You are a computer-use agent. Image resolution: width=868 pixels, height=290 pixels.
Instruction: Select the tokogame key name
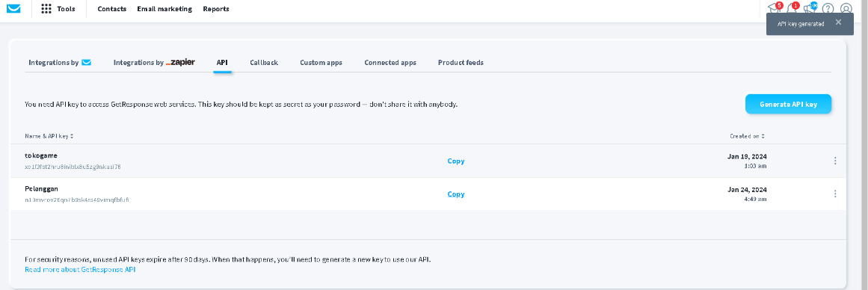[x=41, y=155]
